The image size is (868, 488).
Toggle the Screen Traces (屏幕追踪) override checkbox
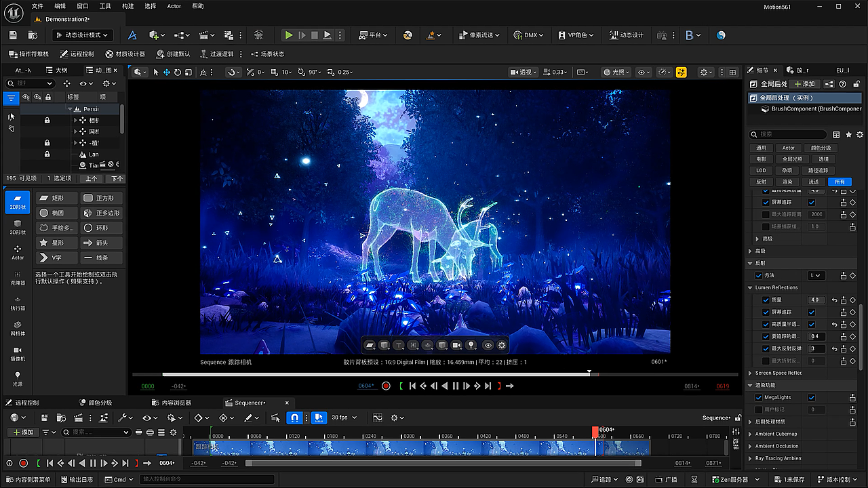(x=767, y=202)
